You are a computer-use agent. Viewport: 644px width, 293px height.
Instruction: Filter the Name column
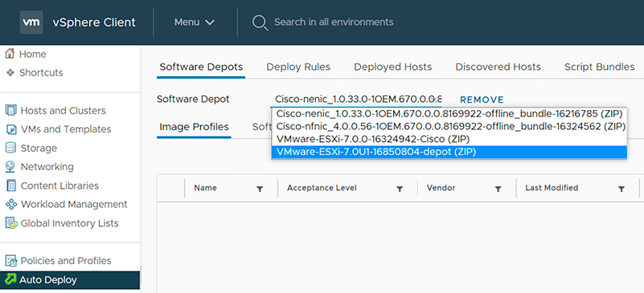point(260,189)
